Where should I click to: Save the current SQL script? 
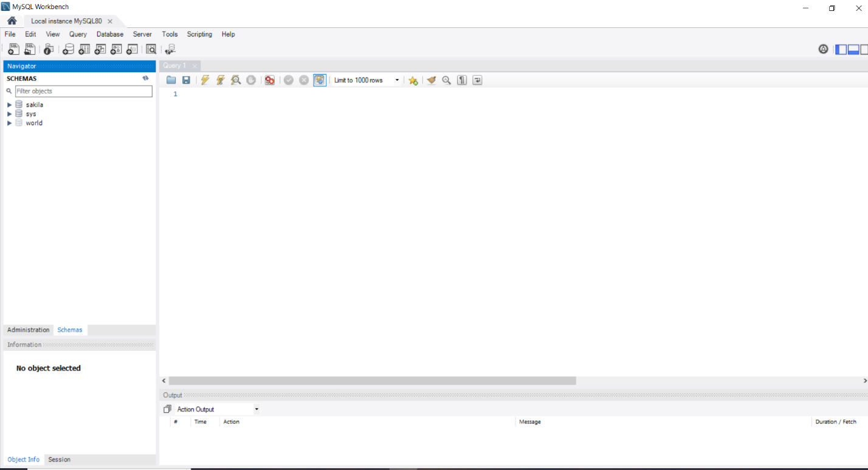186,80
